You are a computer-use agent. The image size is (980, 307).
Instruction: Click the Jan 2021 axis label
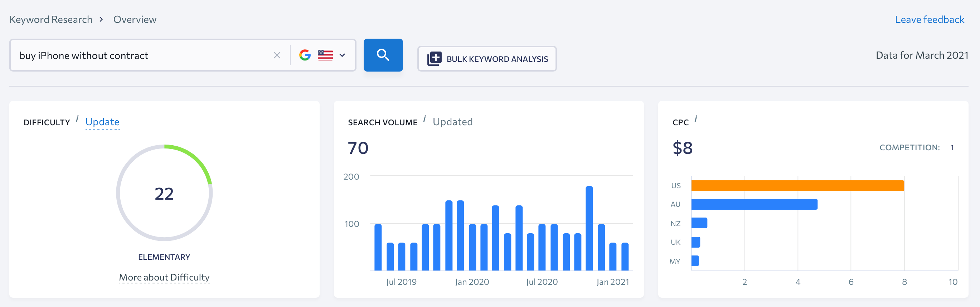tap(612, 282)
